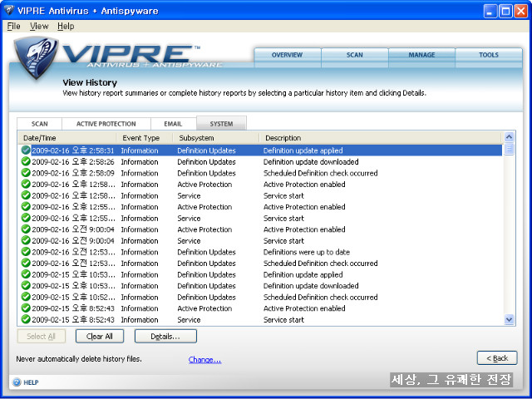This screenshot has height=399, width=532.
Task: Click the < Back button
Action: click(x=497, y=358)
